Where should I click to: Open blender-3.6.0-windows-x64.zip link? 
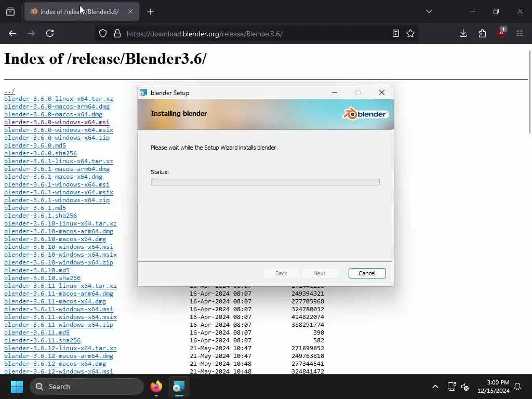57,138
